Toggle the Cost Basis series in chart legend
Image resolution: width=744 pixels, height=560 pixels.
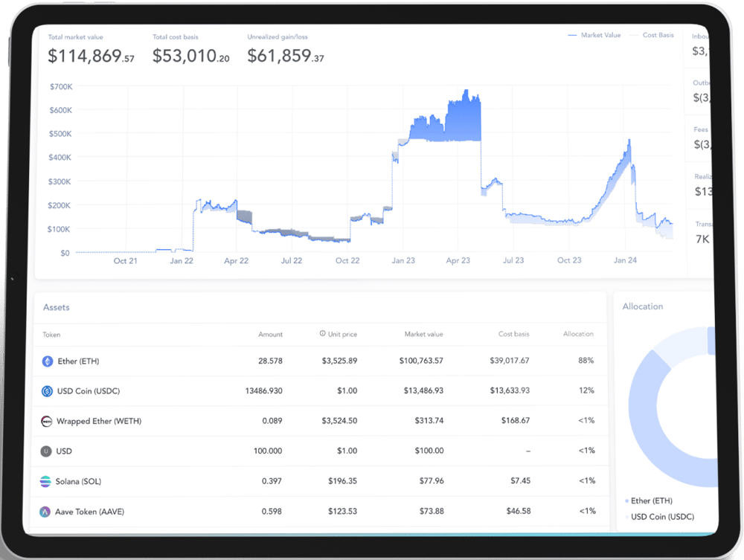[652, 35]
